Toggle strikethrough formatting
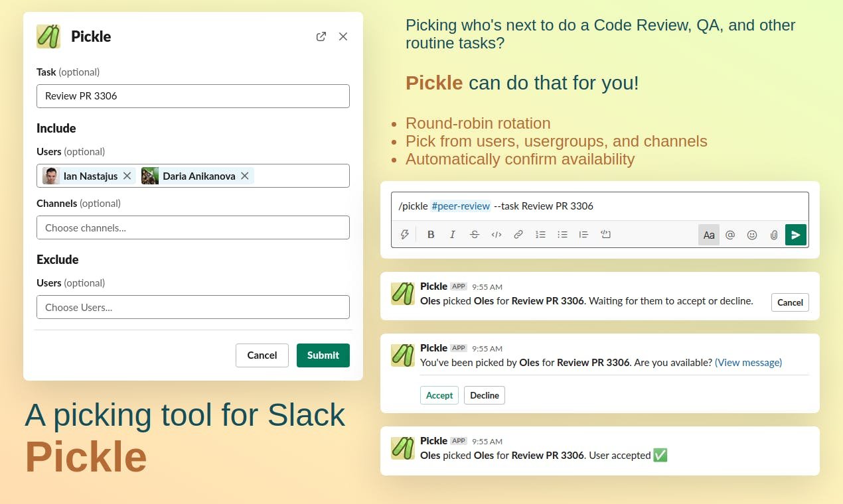The width and height of the screenshot is (843, 504). click(475, 235)
